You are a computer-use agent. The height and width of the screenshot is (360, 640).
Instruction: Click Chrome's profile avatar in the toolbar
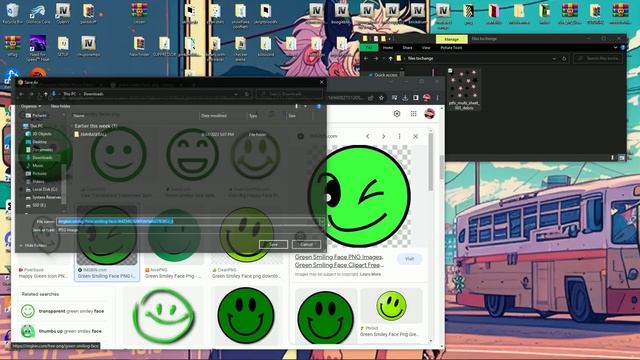(427, 98)
